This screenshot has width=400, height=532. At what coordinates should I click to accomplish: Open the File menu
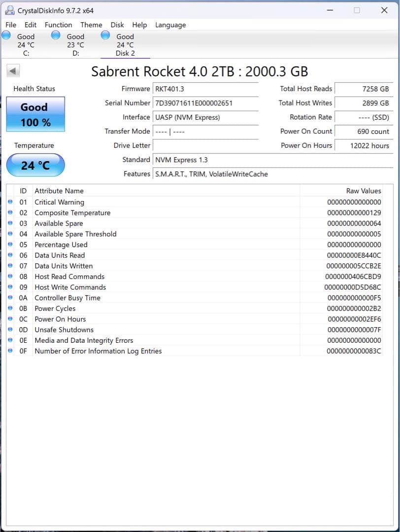10,25
